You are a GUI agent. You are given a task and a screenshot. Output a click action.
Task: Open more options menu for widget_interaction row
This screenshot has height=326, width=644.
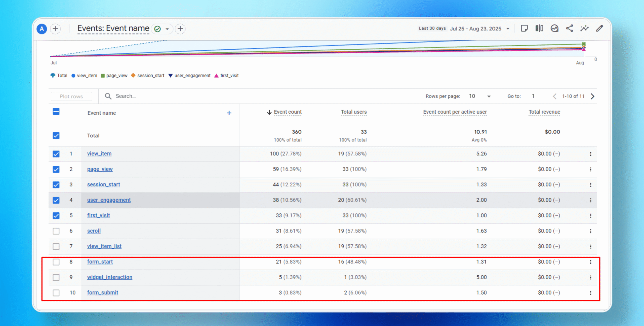[x=591, y=277]
